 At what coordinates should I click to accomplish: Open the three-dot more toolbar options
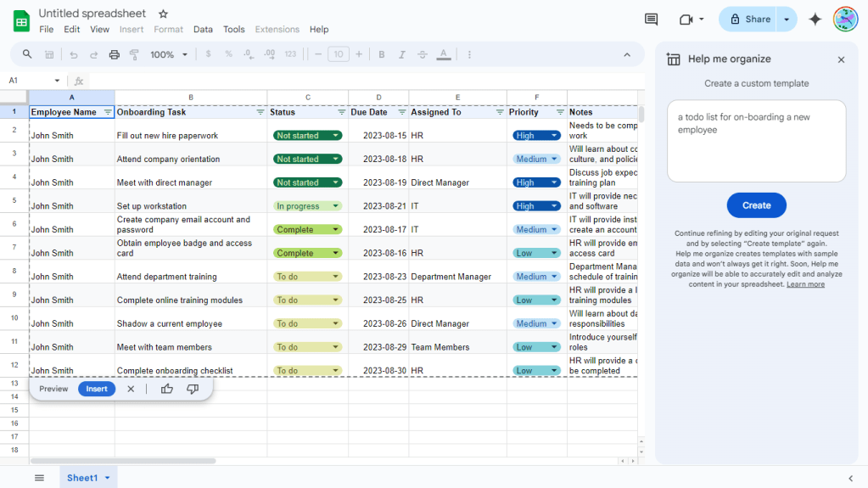pos(469,54)
